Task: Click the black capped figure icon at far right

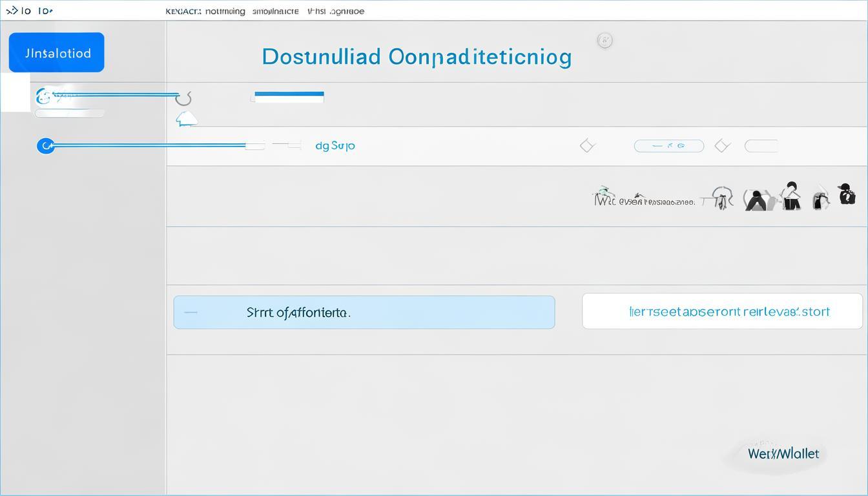Action: pos(846,194)
